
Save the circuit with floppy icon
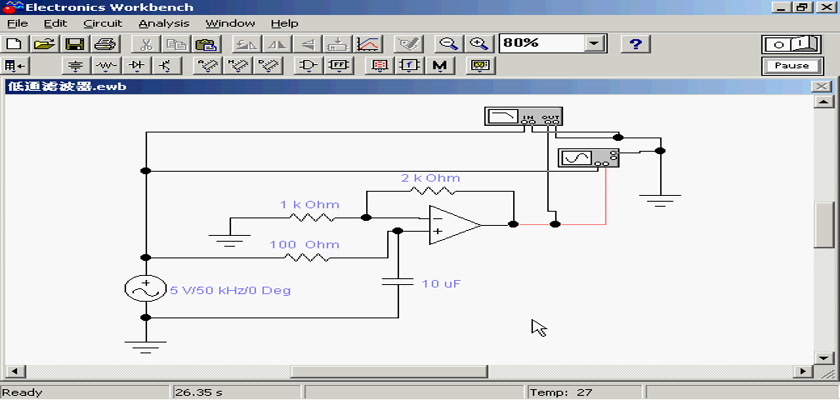(x=74, y=44)
